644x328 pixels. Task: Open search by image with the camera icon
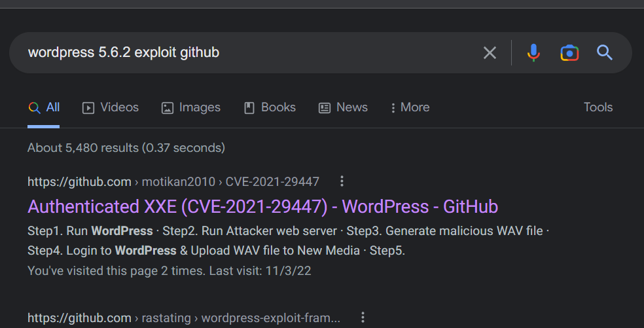[569, 52]
